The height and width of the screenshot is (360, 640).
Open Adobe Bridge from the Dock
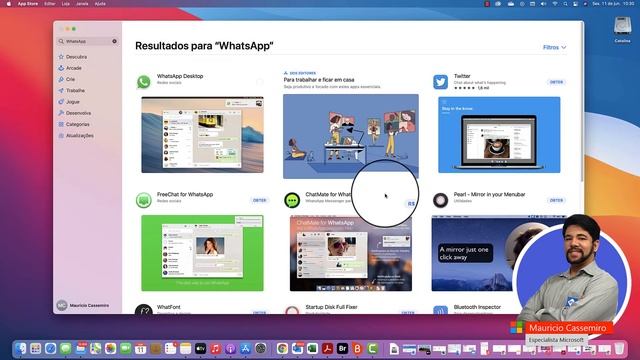(x=342, y=349)
